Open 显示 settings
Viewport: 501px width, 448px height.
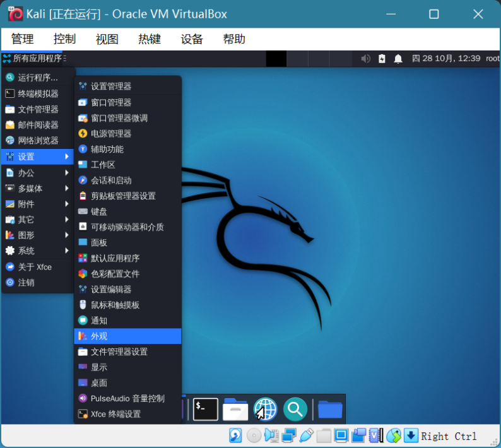click(128, 367)
